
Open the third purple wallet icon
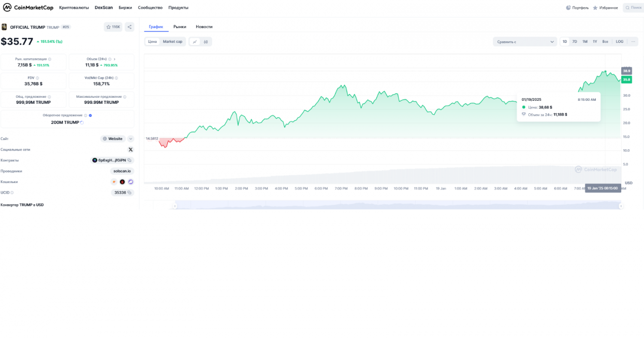(131, 182)
